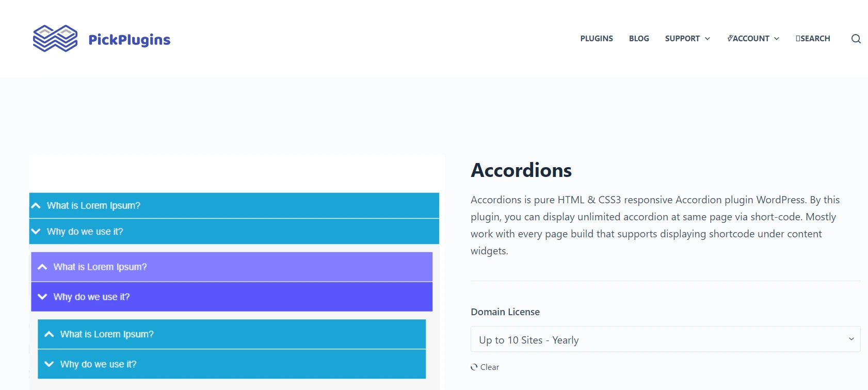Open the Account menu item
The height and width of the screenshot is (390, 868).
point(748,39)
